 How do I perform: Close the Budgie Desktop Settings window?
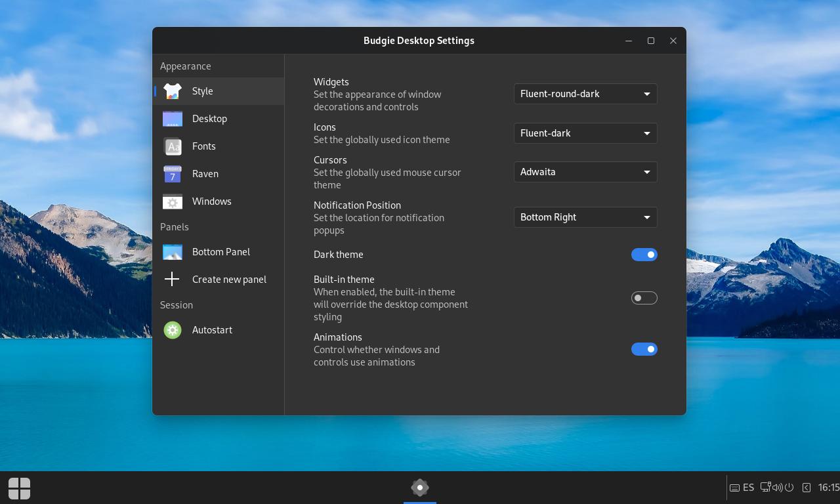pyautogui.click(x=673, y=41)
